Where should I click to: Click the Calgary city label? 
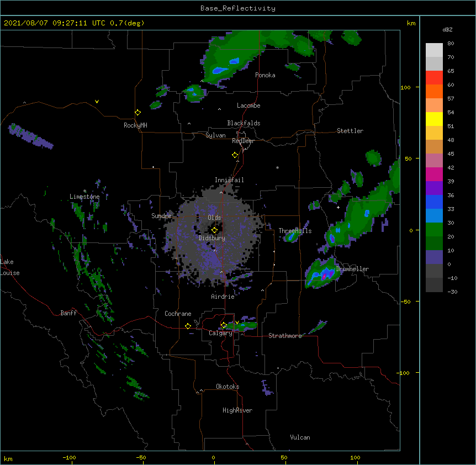click(x=220, y=333)
